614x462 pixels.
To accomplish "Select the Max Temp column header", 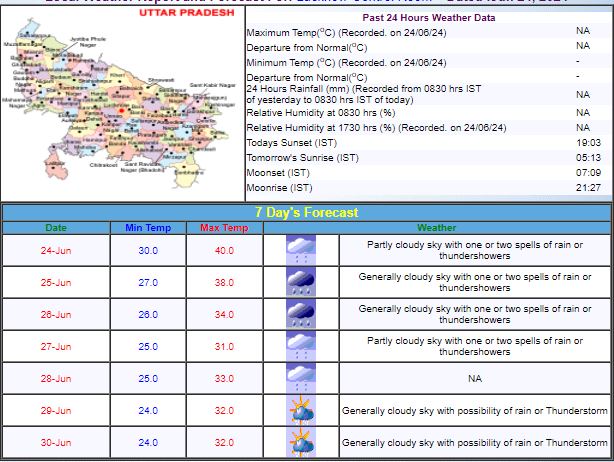I will click(x=224, y=228).
